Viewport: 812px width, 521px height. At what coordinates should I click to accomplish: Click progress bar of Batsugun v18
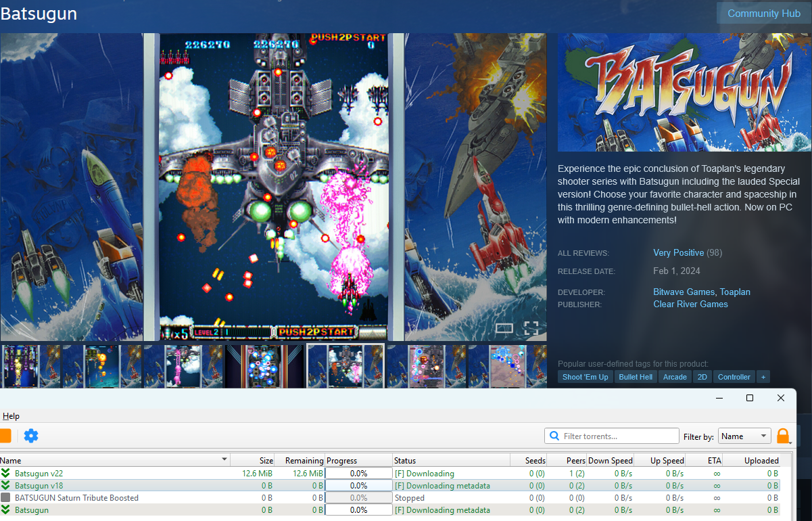pos(359,486)
